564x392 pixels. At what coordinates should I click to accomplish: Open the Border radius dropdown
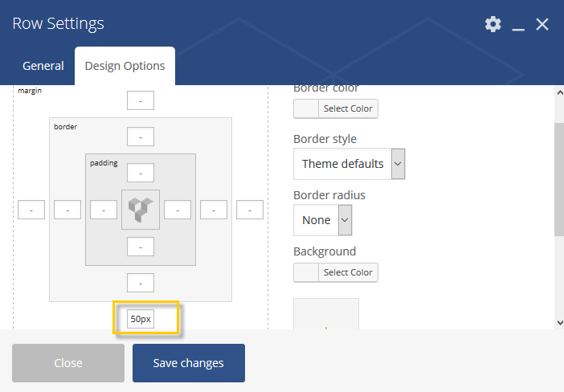coord(322,220)
